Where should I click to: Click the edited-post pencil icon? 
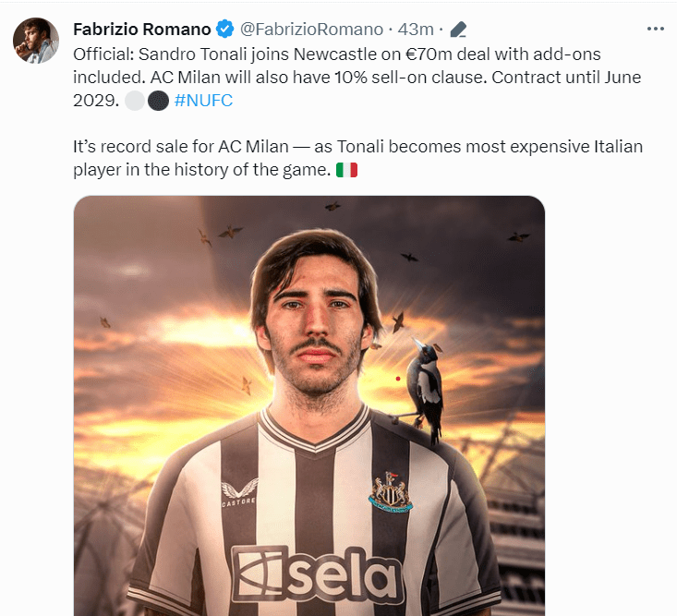[457, 30]
